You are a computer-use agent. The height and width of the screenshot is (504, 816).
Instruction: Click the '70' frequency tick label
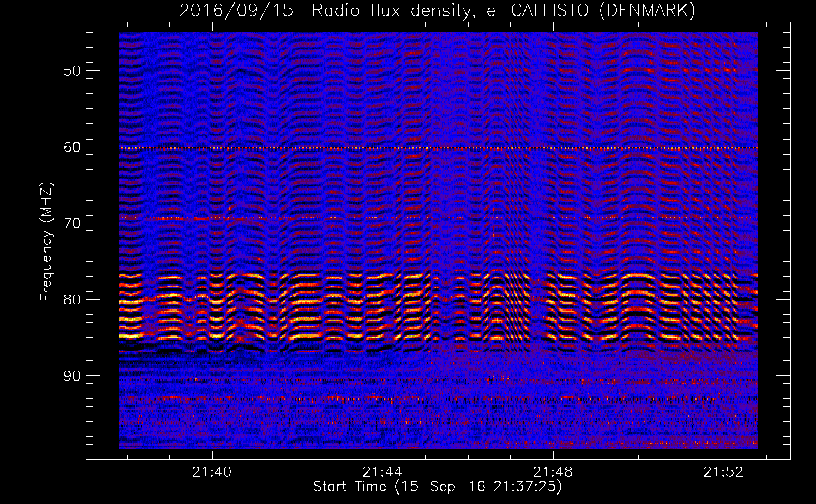click(x=72, y=223)
